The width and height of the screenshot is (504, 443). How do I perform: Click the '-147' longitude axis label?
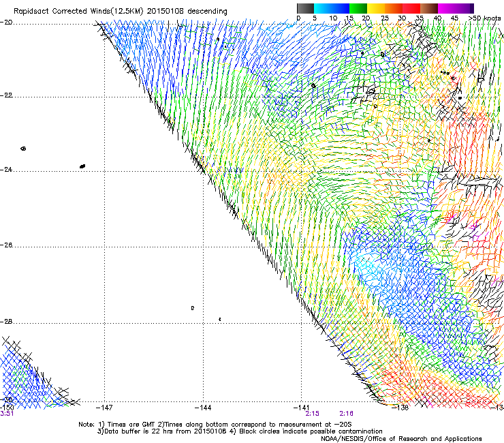pyautogui.click(x=104, y=408)
